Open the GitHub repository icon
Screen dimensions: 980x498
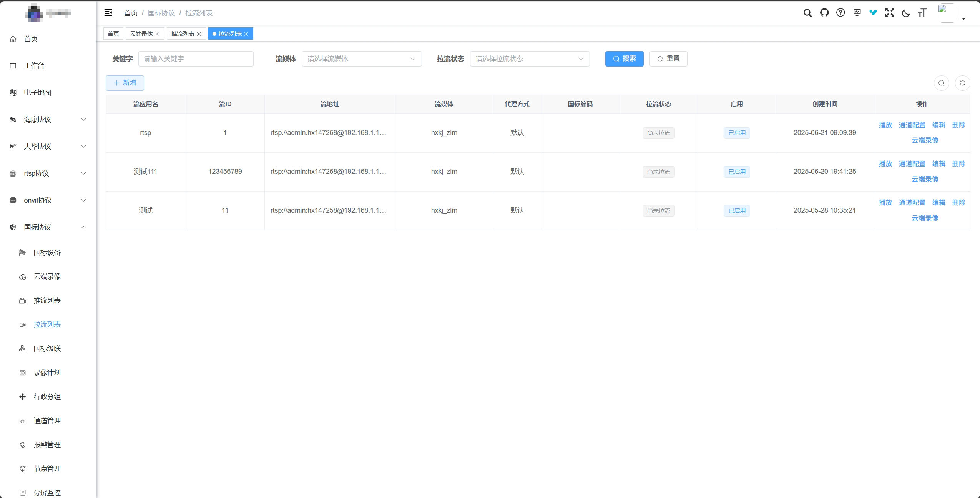[824, 13]
